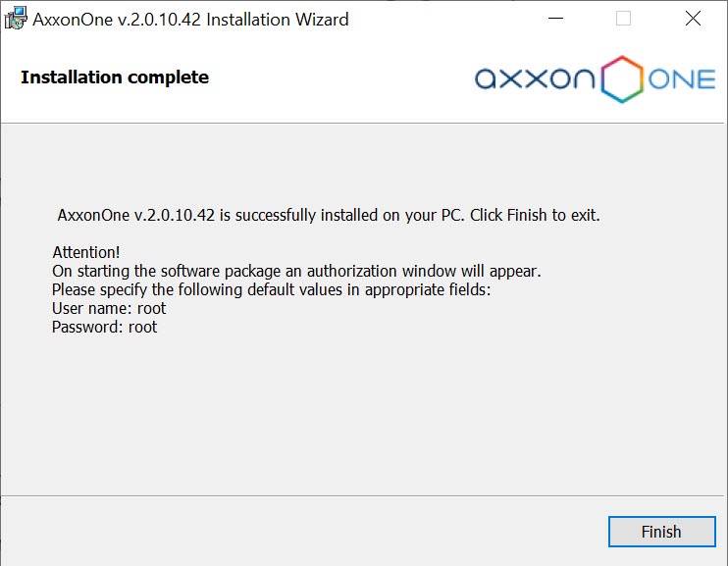The height and width of the screenshot is (566, 728).
Task: Click the Finish button
Action: point(660,532)
